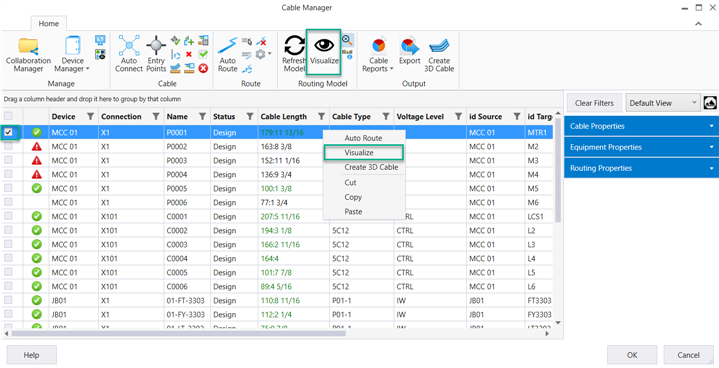Viewport: 719px width, 368px height.
Task: Click the monitor icon in Manage group
Action: (x=100, y=40)
